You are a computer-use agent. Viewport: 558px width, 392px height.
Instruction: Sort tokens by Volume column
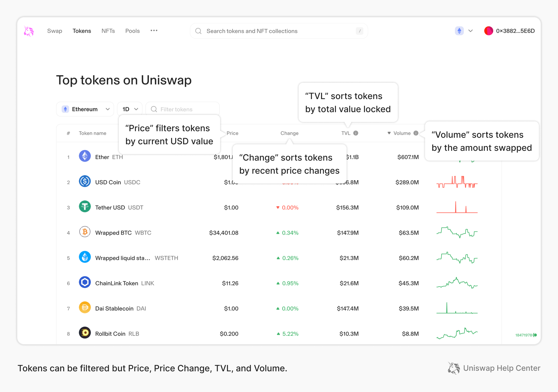click(x=402, y=133)
